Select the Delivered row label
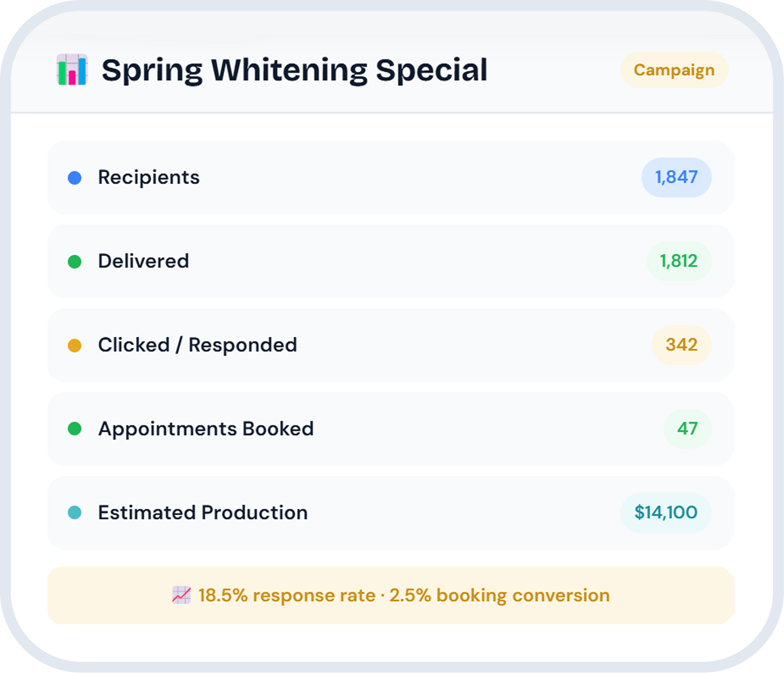 (143, 261)
